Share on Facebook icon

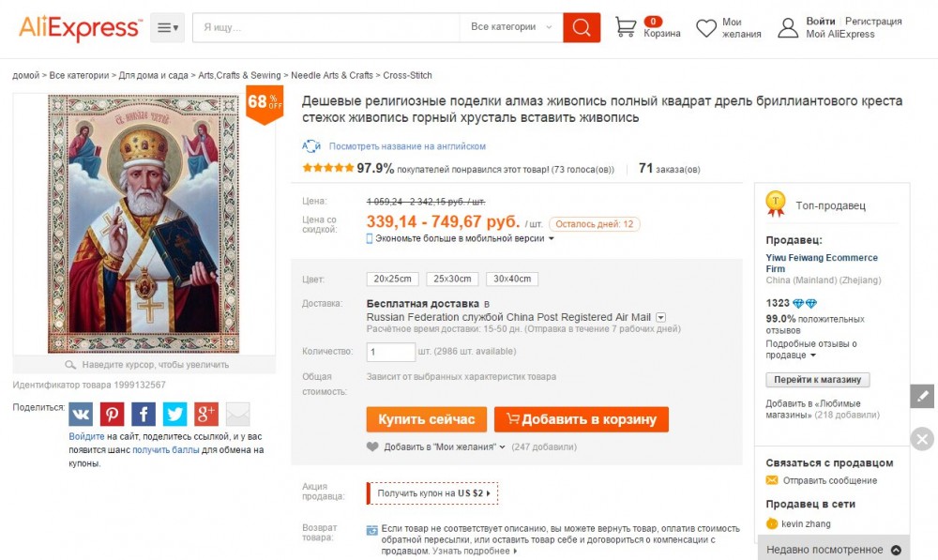click(x=144, y=414)
